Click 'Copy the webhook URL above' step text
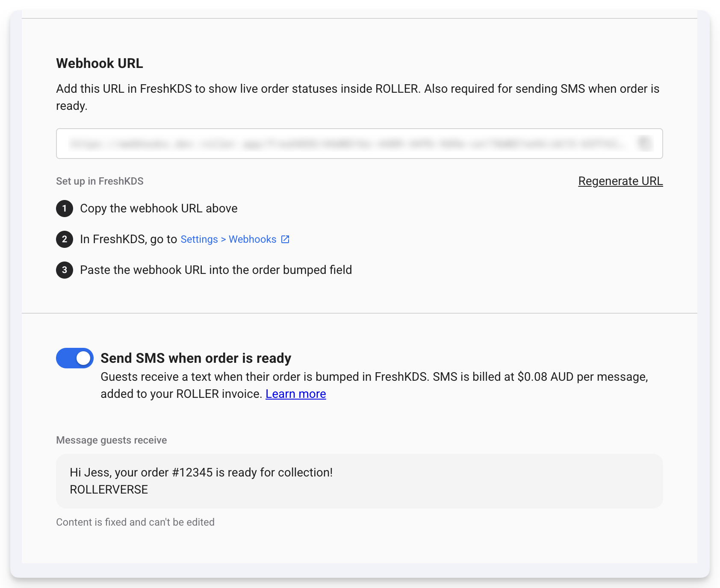Image resolution: width=720 pixels, height=588 pixels. [x=159, y=209]
